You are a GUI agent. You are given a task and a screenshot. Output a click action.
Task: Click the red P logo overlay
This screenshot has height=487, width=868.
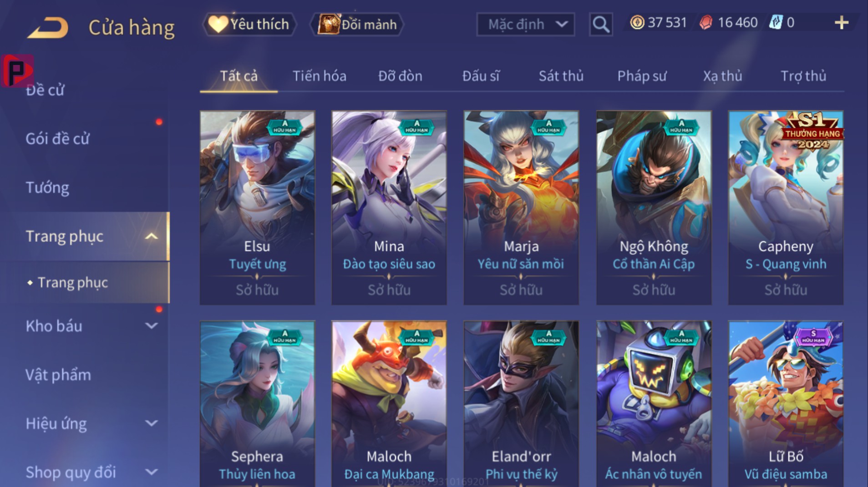[x=17, y=70]
